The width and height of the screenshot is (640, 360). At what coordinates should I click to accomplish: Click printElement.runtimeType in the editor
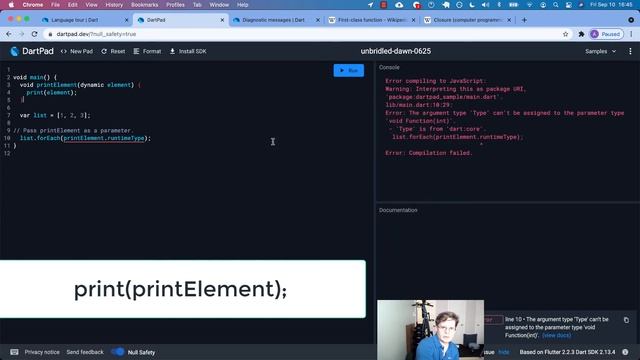click(104, 138)
